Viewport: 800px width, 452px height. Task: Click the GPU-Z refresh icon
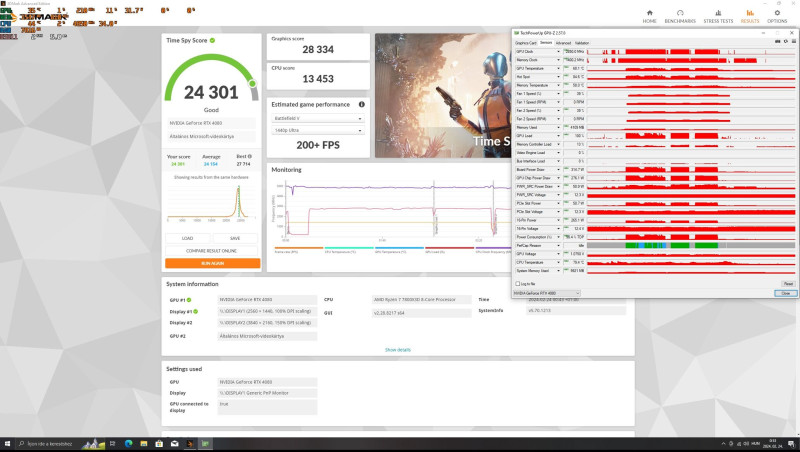click(786, 41)
